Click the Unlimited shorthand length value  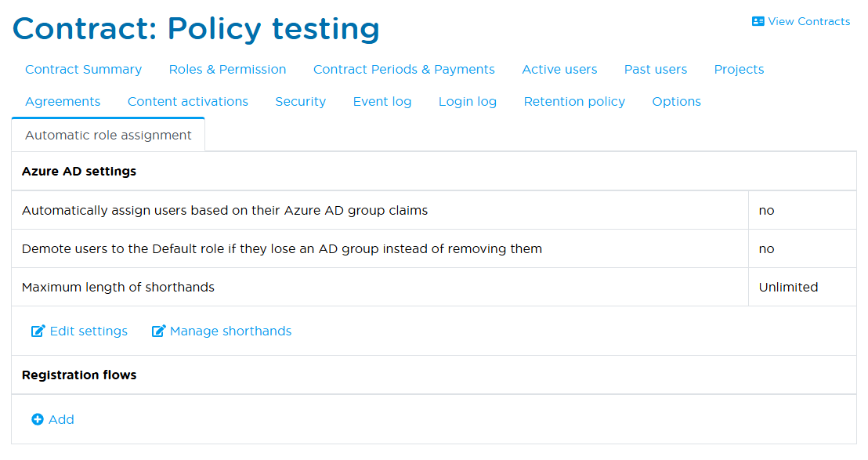(x=788, y=288)
